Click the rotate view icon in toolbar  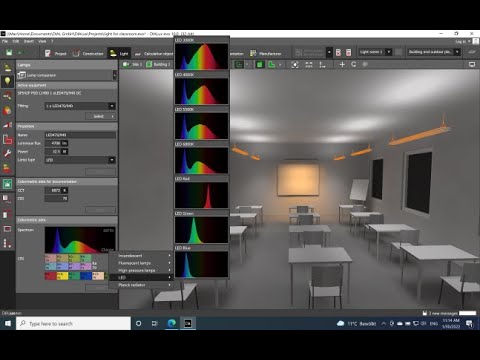point(354,64)
